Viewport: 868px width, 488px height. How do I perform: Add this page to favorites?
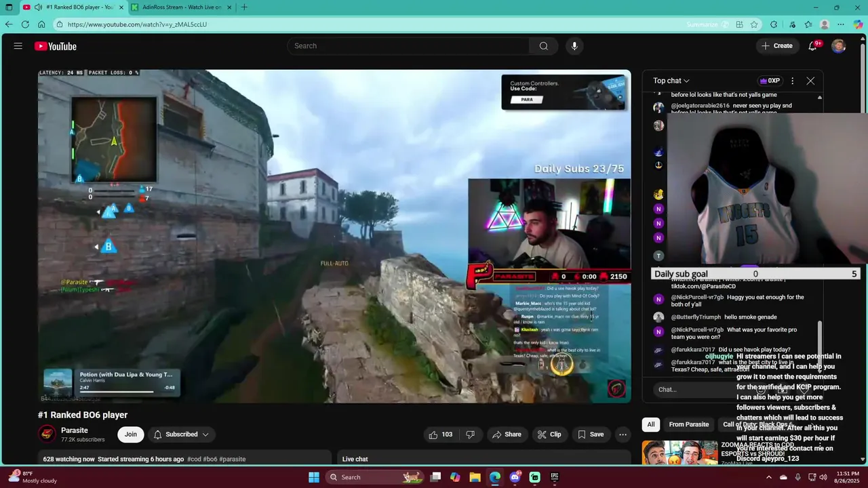coord(754,24)
